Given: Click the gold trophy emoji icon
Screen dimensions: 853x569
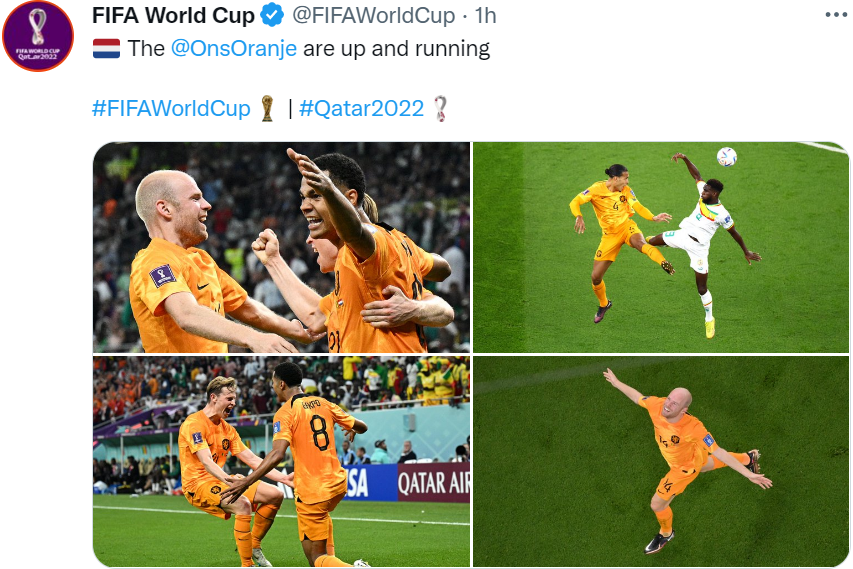Looking at the screenshot, I should tap(267, 108).
